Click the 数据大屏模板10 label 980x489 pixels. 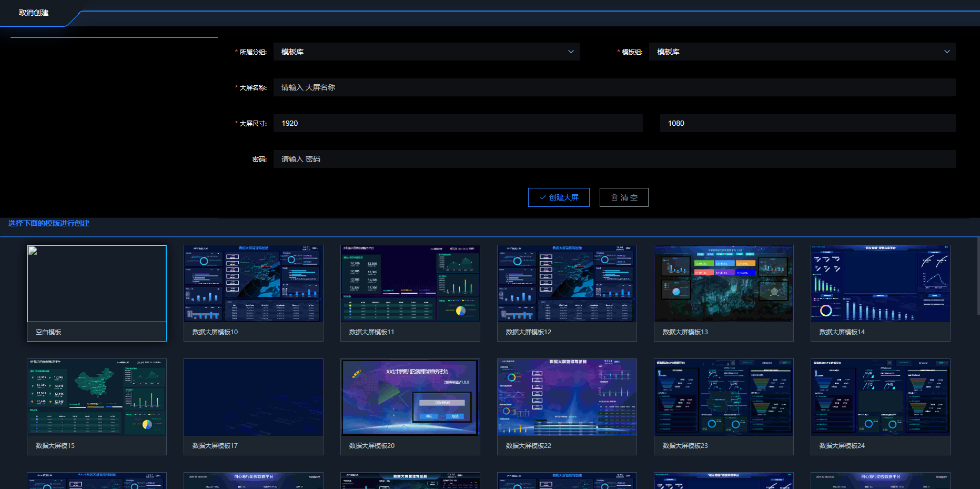pos(215,332)
